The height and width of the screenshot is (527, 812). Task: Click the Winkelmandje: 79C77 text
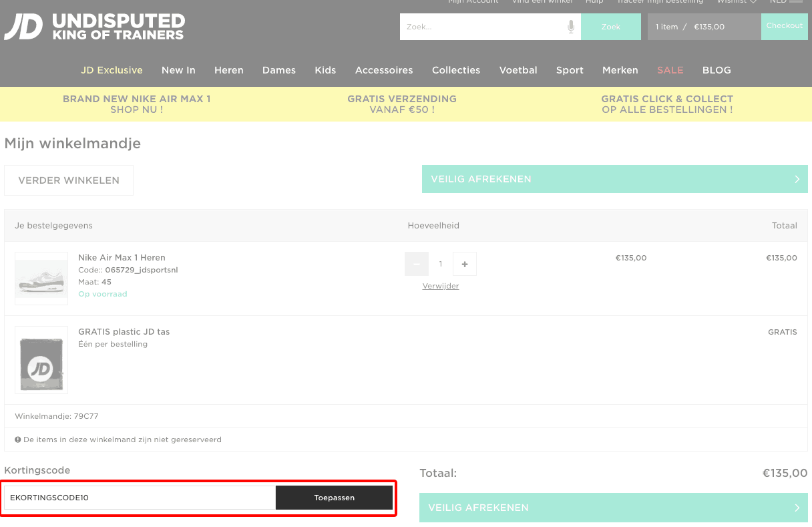(x=57, y=416)
